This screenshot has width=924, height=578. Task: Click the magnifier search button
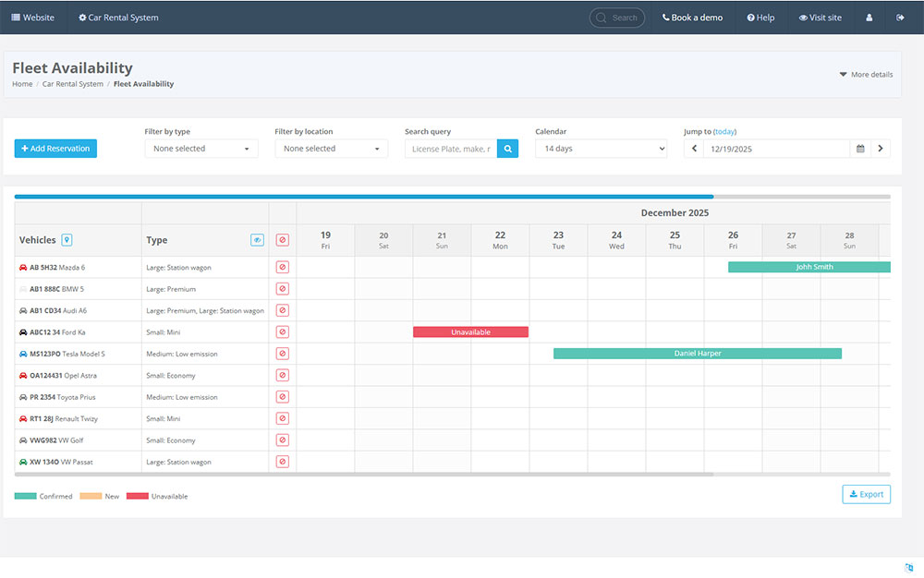click(x=507, y=149)
